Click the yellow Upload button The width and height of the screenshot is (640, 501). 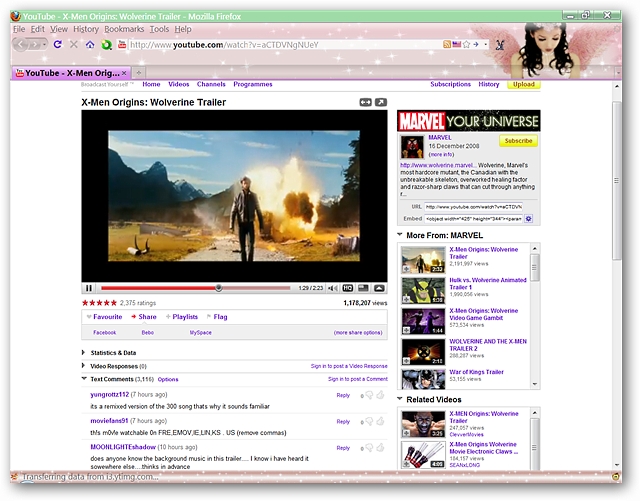(x=522, y=85)
